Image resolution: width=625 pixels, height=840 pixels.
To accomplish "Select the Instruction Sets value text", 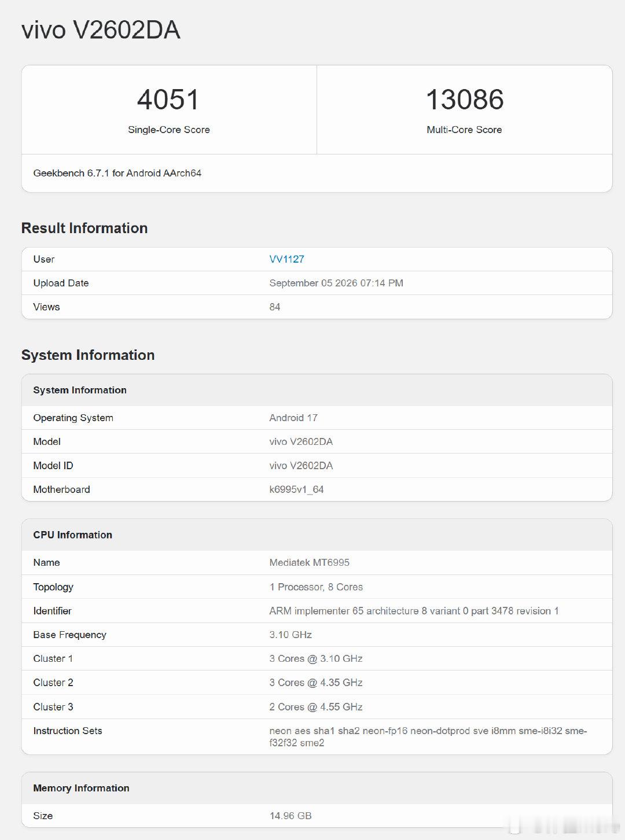I will (x=428, y=737).
